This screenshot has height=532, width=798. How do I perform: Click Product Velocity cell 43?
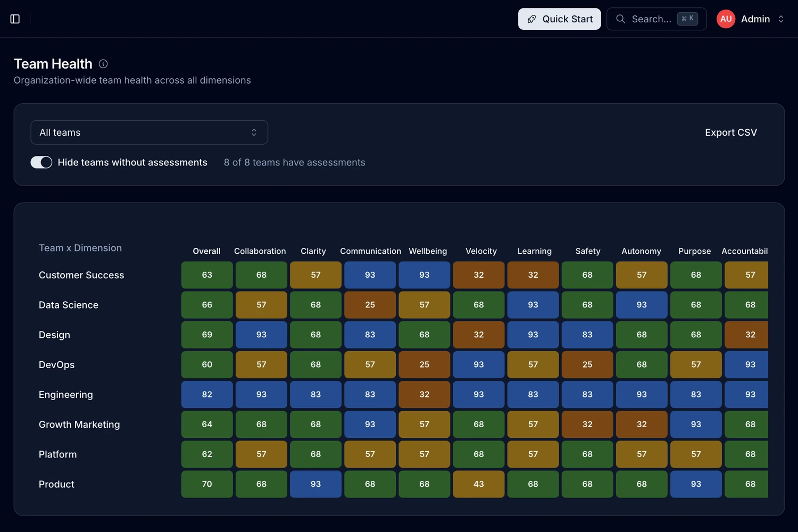click(479, 484)
